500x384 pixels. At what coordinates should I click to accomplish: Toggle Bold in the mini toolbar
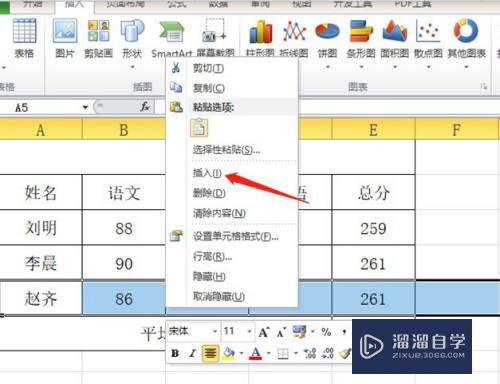click(175, 353)
